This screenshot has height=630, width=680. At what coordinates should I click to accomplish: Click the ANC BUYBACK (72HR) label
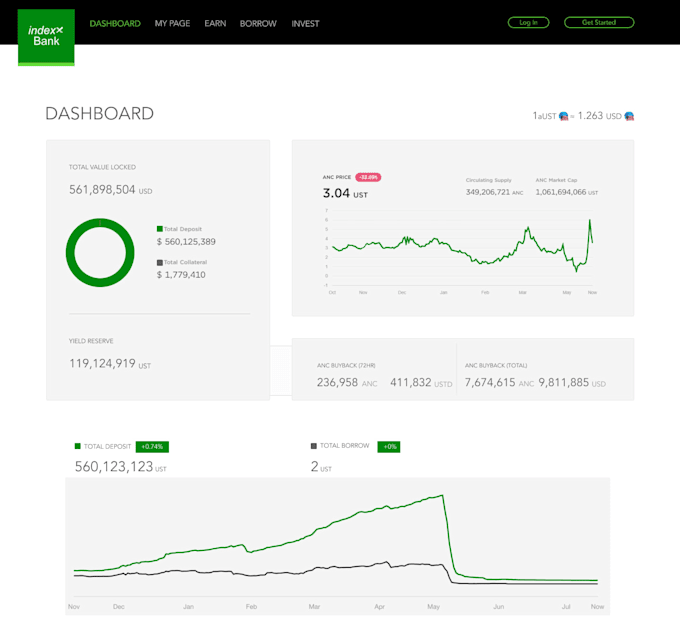coord(346,366)
